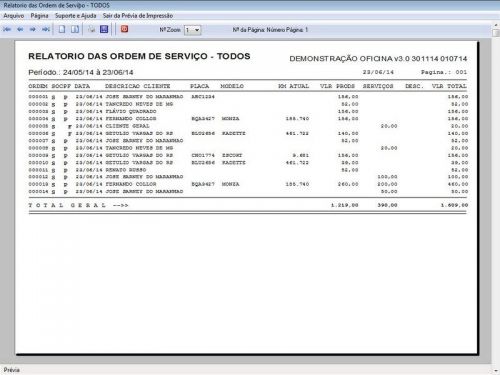Viewport: 500px width, 375px height.
Task: Select two-page view icon
Action: (75, 29)
